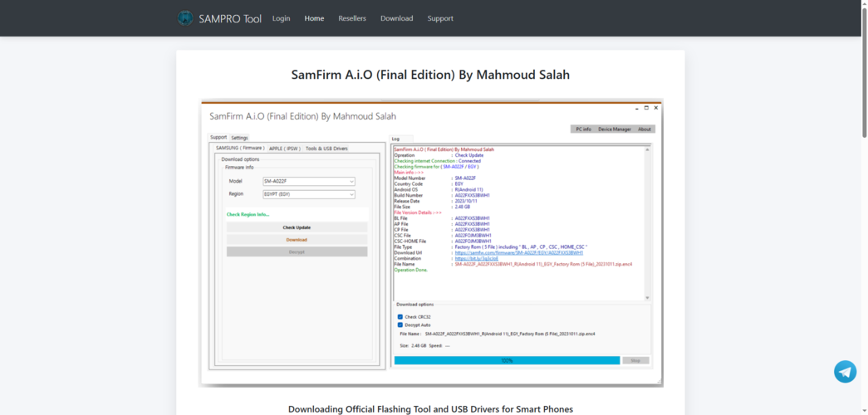Select the Support tab in SamFirm window
868x415 pixels.
point(218,137)
